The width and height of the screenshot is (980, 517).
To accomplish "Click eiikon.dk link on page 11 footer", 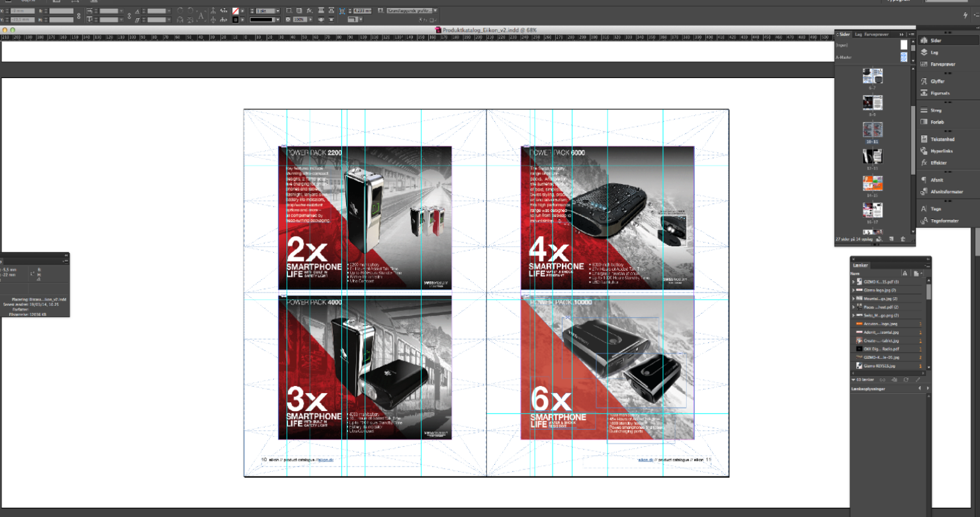I will tap(646, 459).
